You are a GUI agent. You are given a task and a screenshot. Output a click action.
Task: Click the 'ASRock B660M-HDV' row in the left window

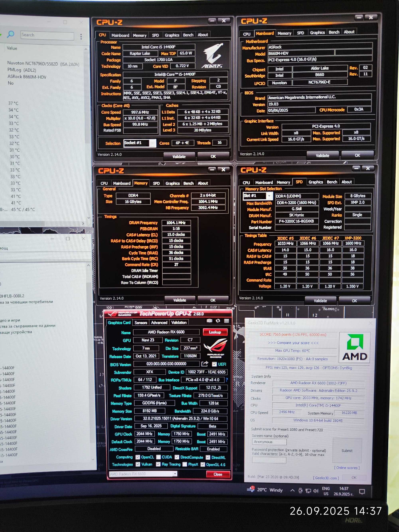pos(27,77)
